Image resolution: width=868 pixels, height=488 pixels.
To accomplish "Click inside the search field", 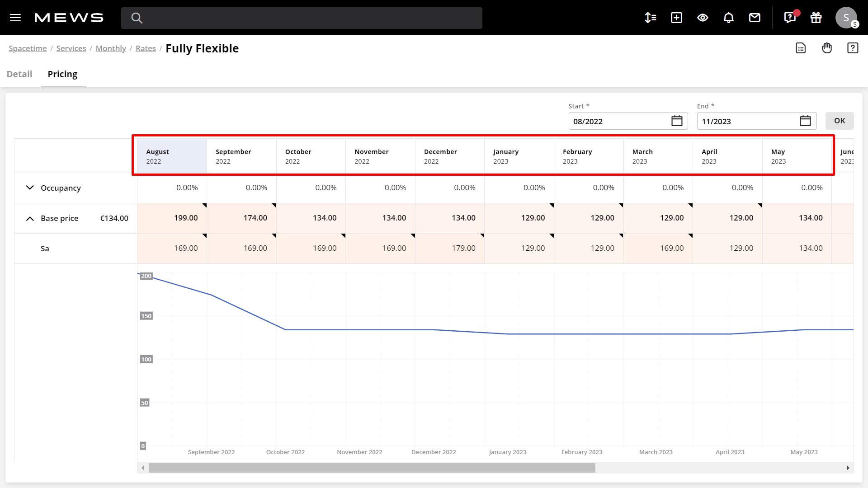I will click(x=302, y=18).
